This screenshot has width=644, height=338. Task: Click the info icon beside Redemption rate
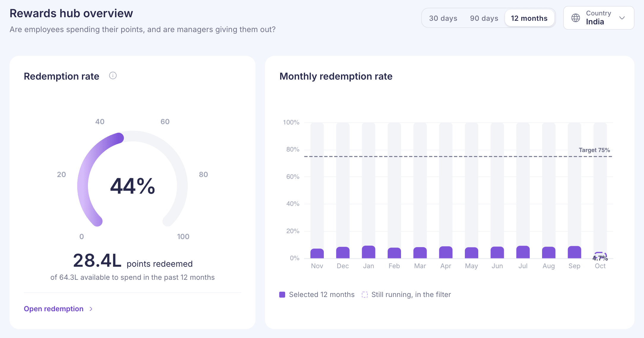point(113,76)
